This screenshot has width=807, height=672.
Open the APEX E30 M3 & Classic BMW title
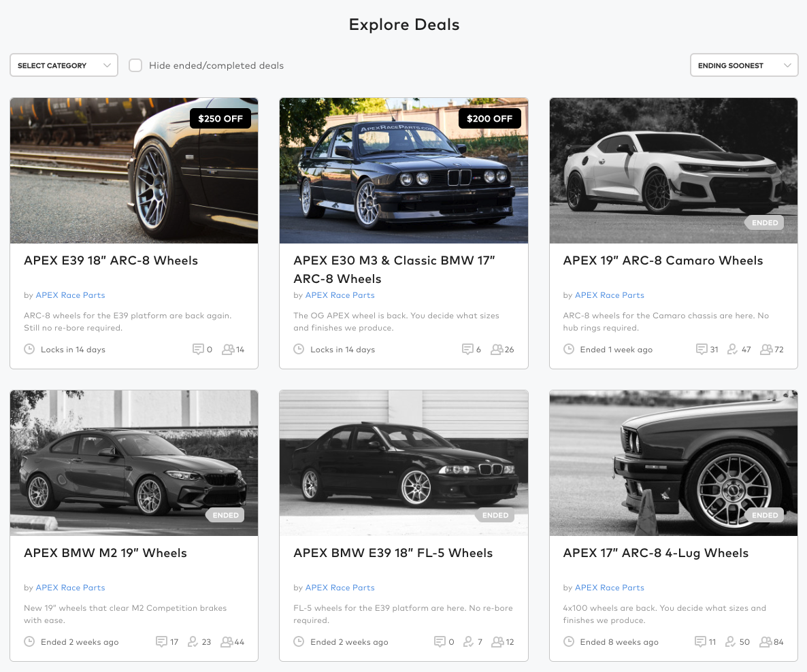click(394, 269)
